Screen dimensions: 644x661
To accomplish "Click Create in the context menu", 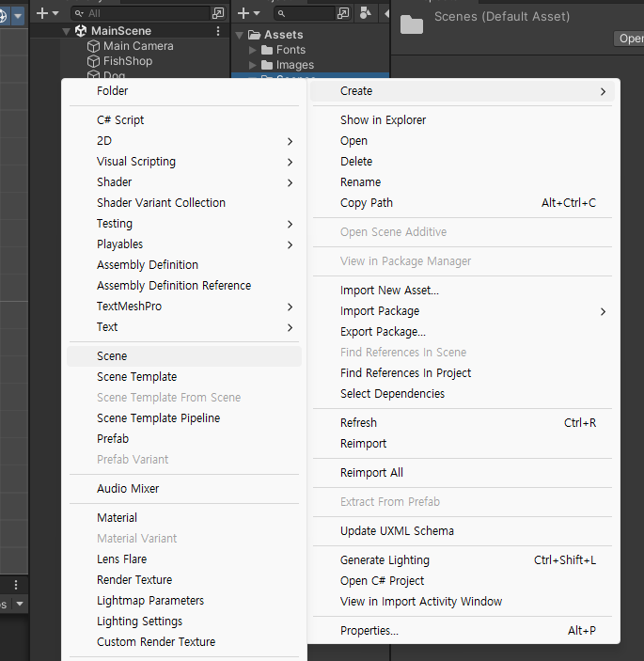I will tap(463, 91).
